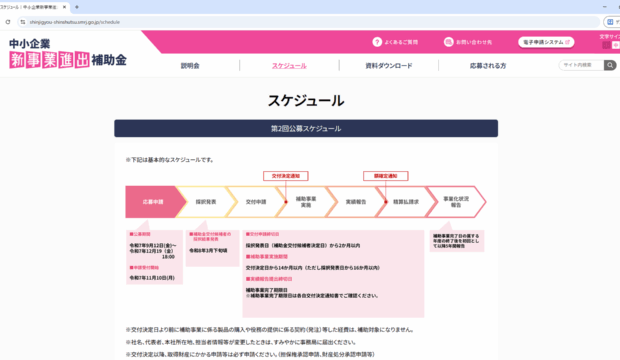
Task: Open a new browser tab
Action: pyautogui.click(x=77, y=7)
